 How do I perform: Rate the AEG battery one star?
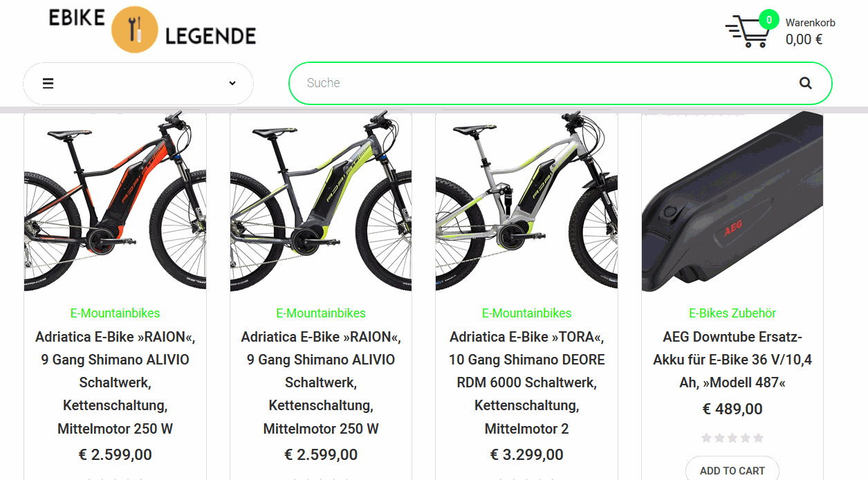[x=706, y=438]
